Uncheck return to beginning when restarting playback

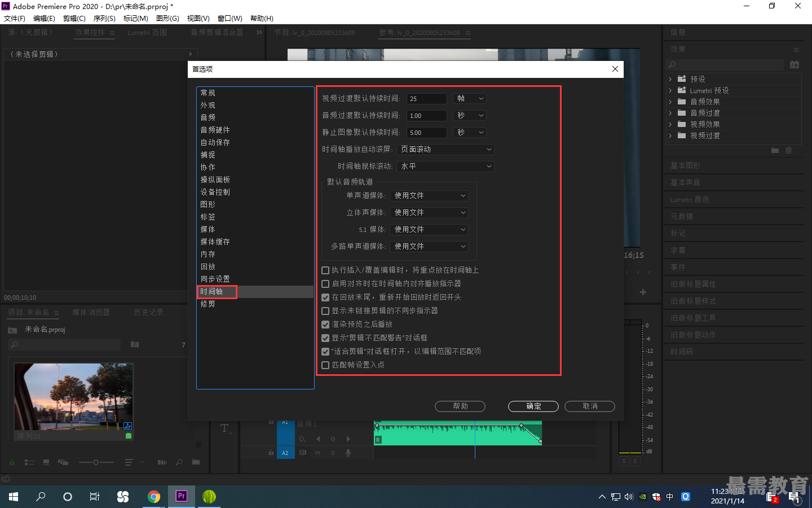pyautogui.click(x=325, y=297)
